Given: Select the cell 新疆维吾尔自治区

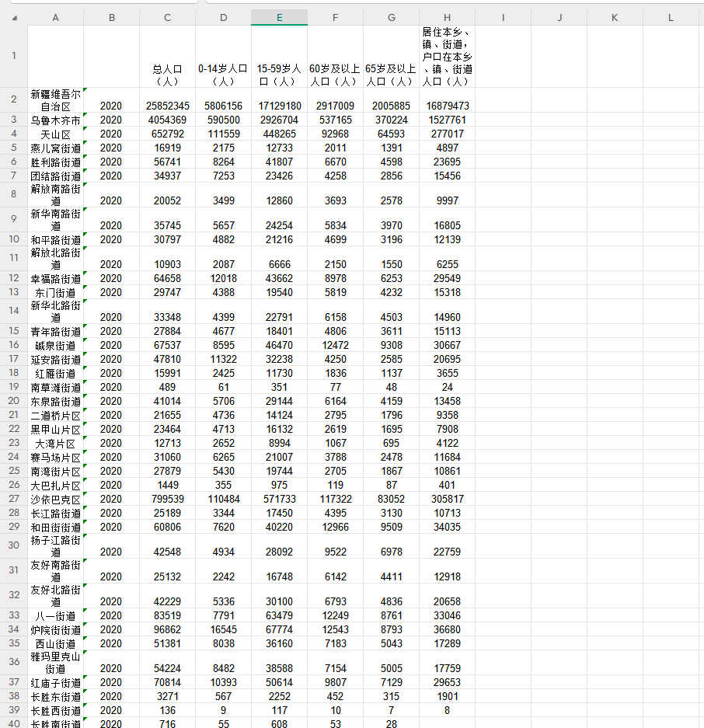Looking at the screenshot, I should pyautogui.click(x=56, y=99).
